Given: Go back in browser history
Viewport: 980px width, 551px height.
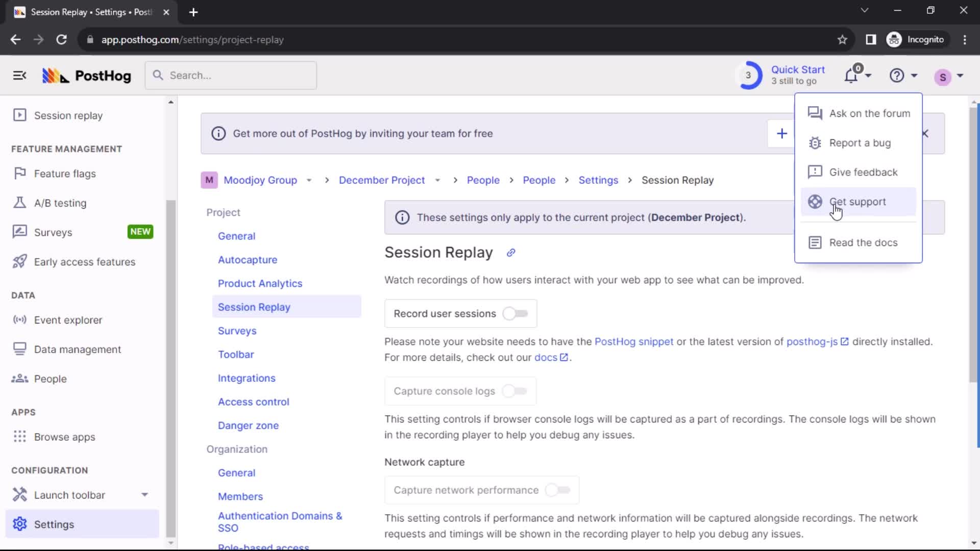Looking at the screenshot, I should [15, 40].
